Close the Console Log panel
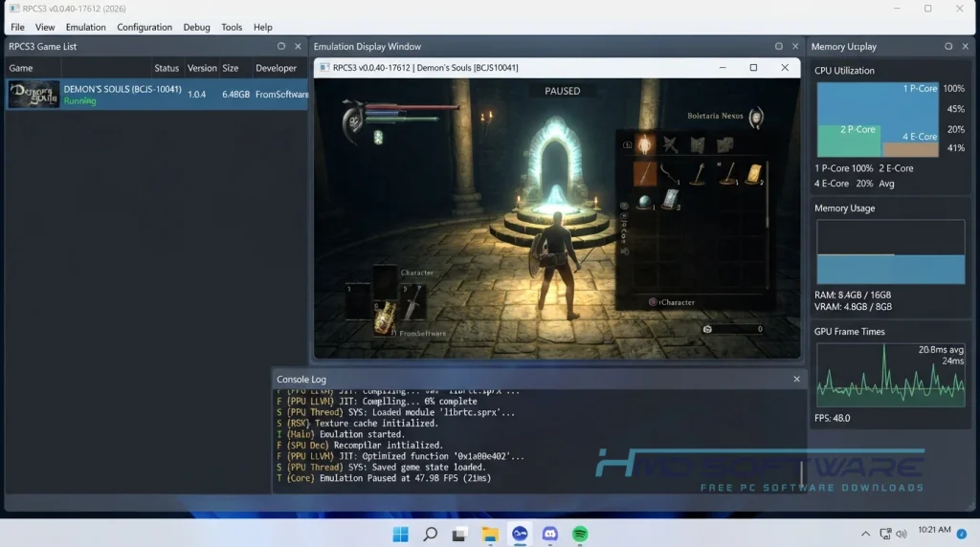The width and height of the screenshot is (980, 547). click(797, 379)
